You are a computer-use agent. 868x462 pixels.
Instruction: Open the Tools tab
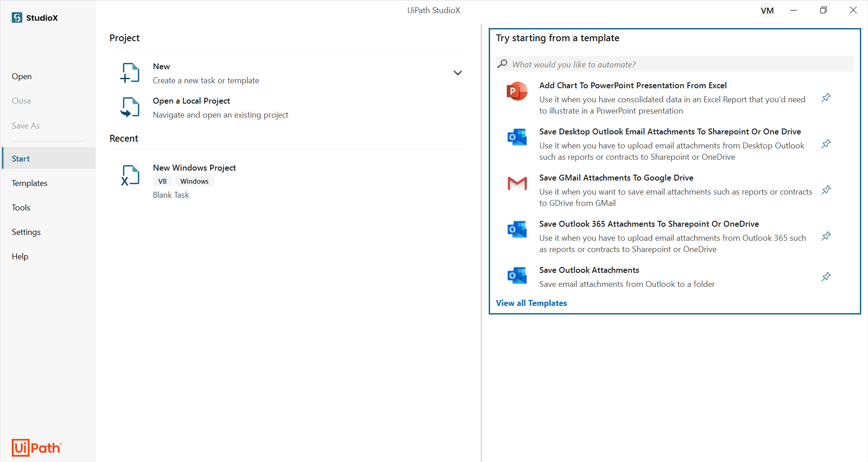[21, 208]
